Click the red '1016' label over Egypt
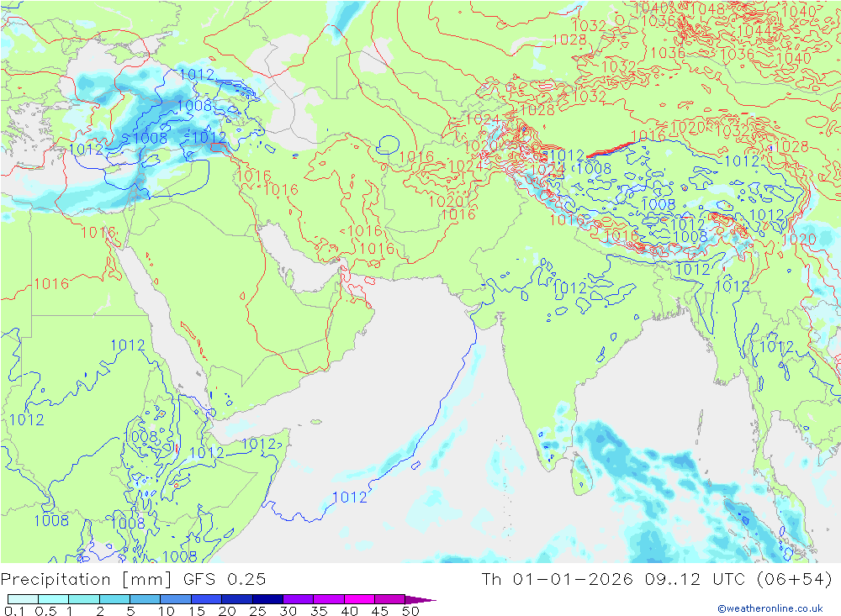This screenshot has width=841, height=616. pos(51,283)
